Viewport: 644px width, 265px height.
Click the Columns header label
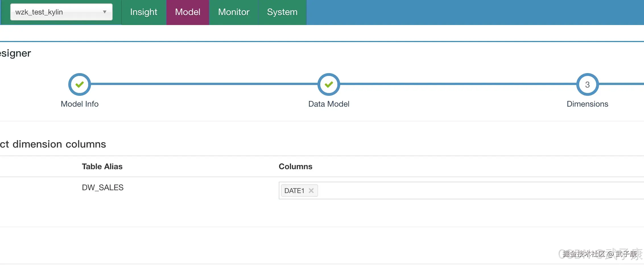tap(296, 167)
